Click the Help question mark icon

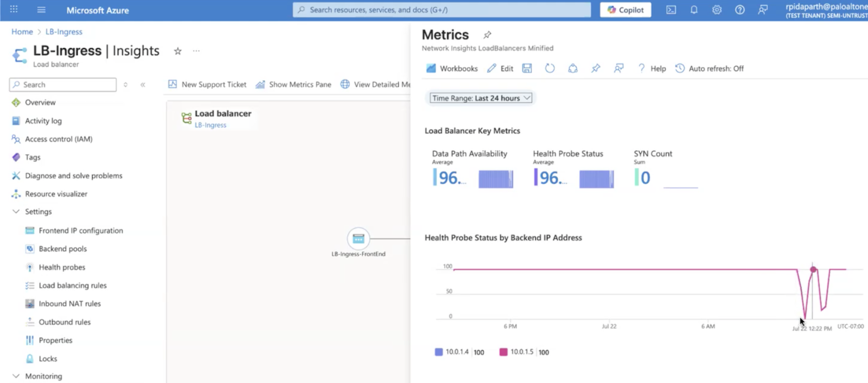click(x=641, y=68)
